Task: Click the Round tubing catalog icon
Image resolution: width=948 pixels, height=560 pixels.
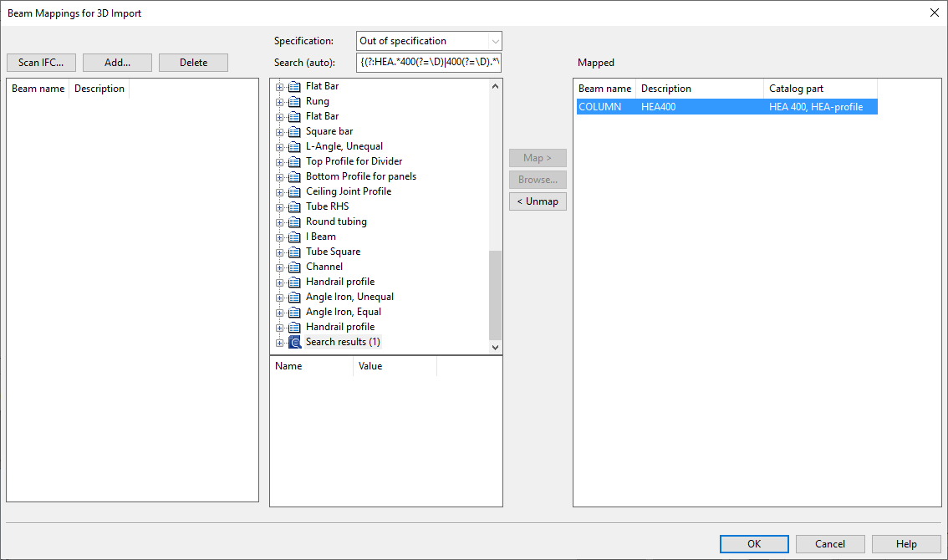Action: pos(294,221)
